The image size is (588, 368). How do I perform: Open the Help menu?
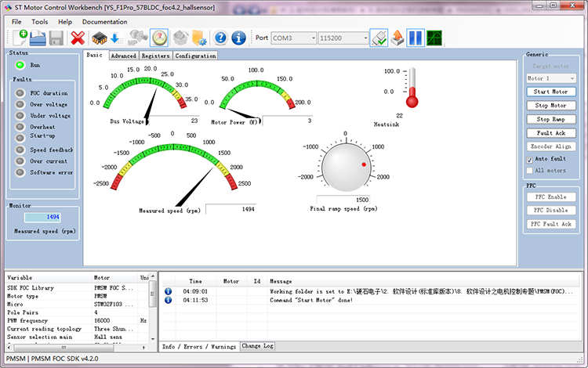[65, 22]
